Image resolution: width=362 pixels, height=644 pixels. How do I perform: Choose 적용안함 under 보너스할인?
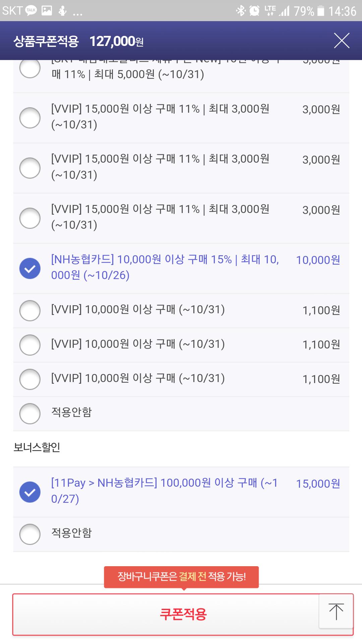tap(181, 534)
